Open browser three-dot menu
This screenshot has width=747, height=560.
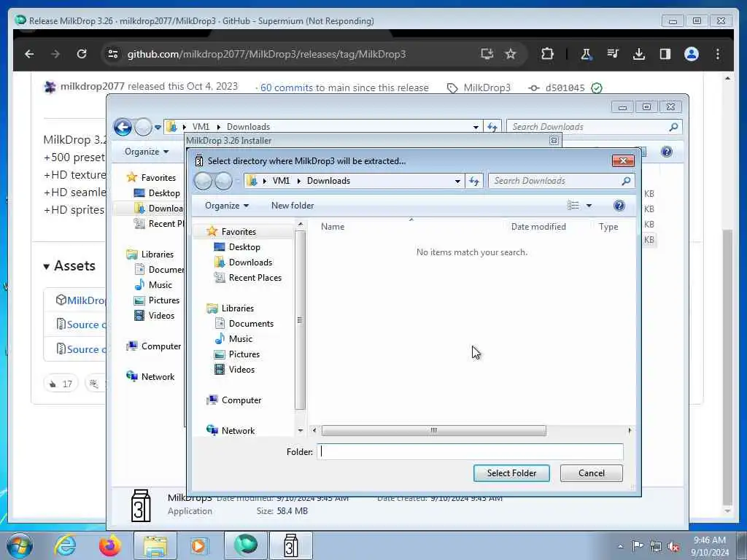(x=718, y=54)
